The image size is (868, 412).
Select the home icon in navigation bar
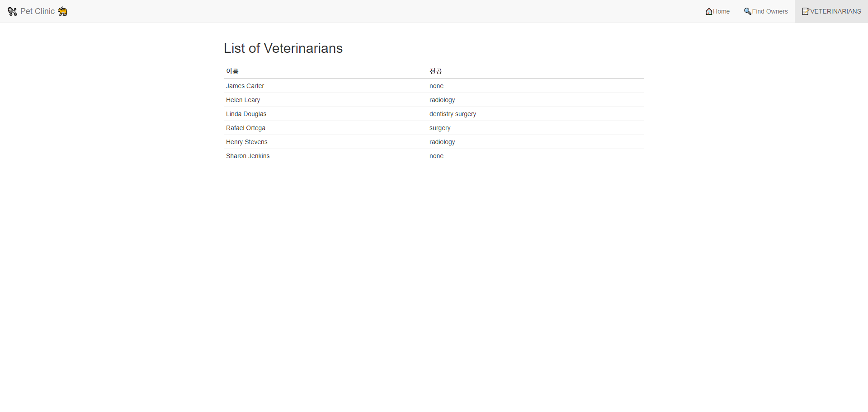coord(708,11)
